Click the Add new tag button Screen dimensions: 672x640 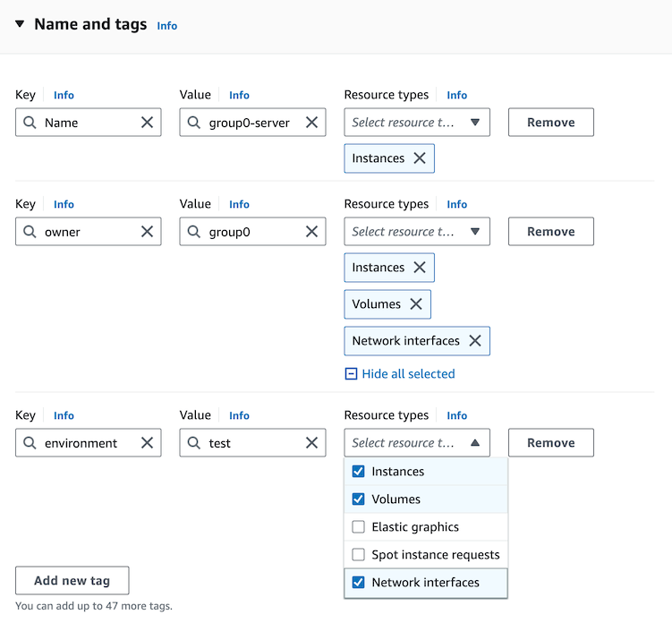[72, 581]
